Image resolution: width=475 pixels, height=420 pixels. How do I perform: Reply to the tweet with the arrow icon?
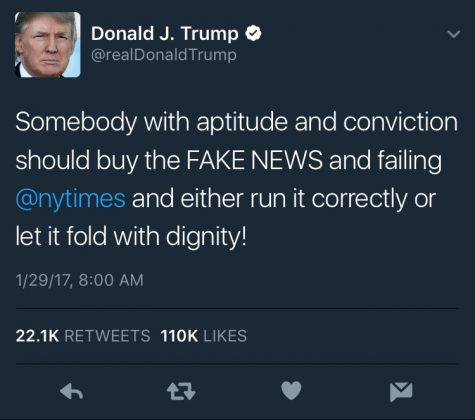tap(71, 391)
